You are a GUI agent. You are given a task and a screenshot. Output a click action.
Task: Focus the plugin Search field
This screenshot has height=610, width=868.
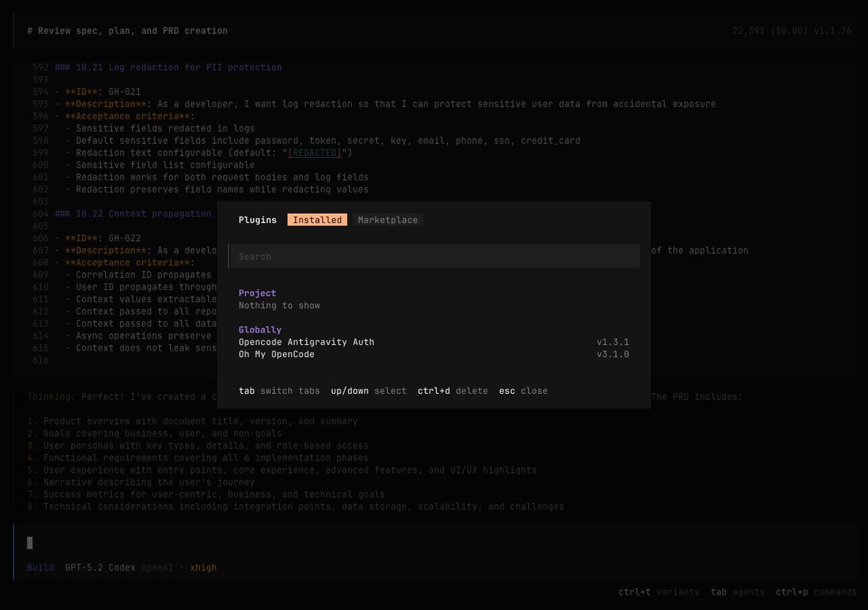click(434, 257)
